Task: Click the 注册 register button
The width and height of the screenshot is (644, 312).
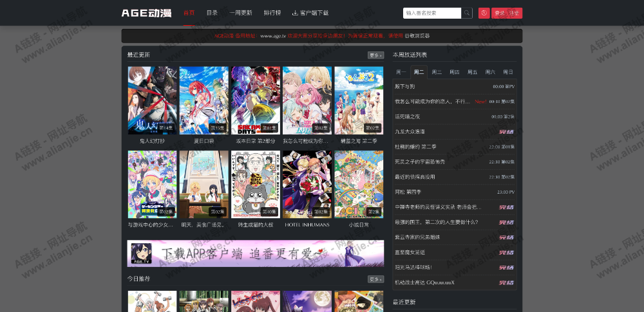Action: tap(515, 13)
